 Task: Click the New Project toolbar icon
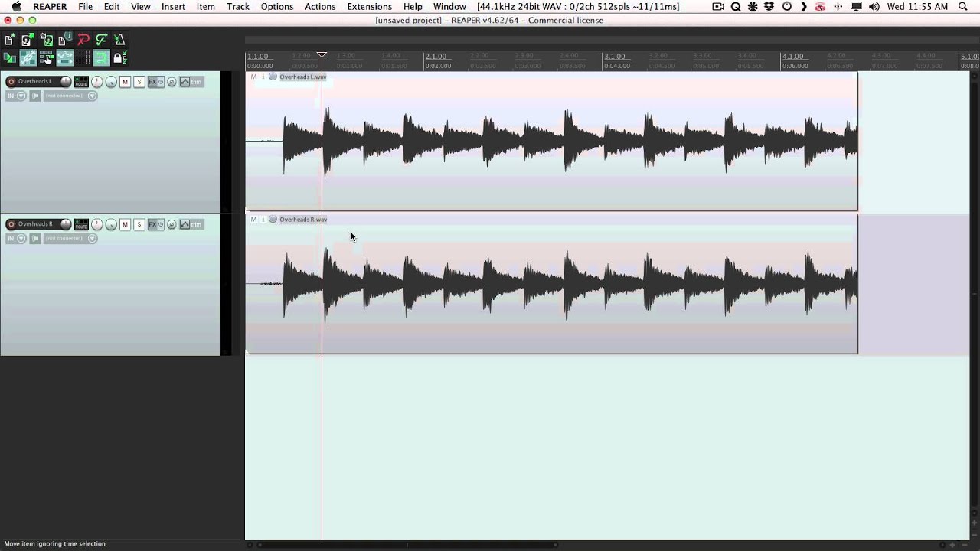9,40
